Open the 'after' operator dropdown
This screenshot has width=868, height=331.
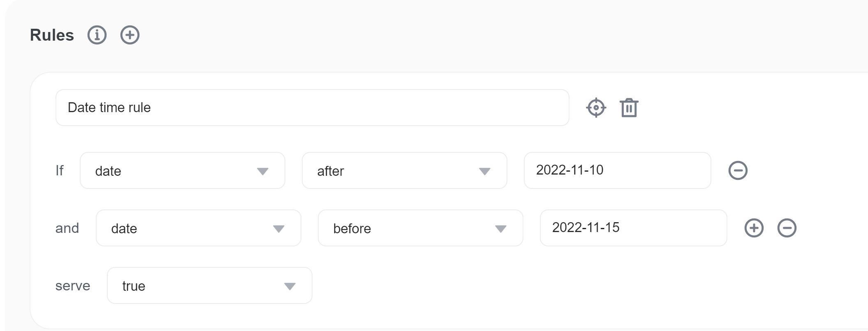[404, 170]
